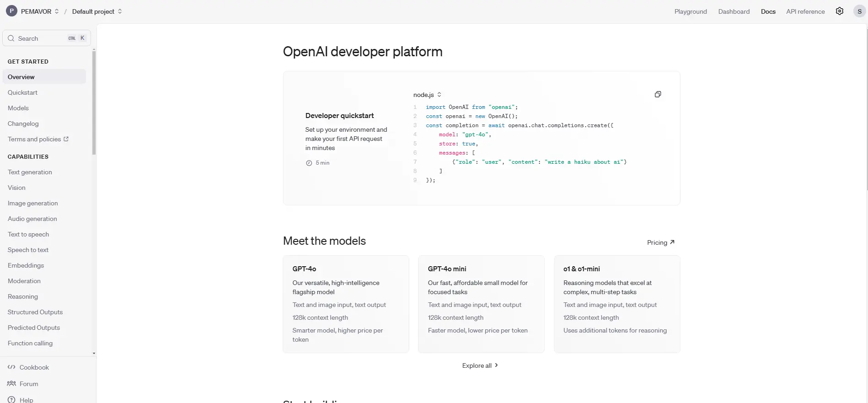
Task: Click the Forum people icon
Action: click(11, 384)
